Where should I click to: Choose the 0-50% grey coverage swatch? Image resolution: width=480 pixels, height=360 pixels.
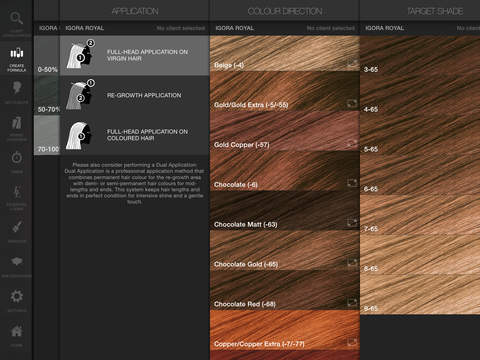[x=47, y=55]
